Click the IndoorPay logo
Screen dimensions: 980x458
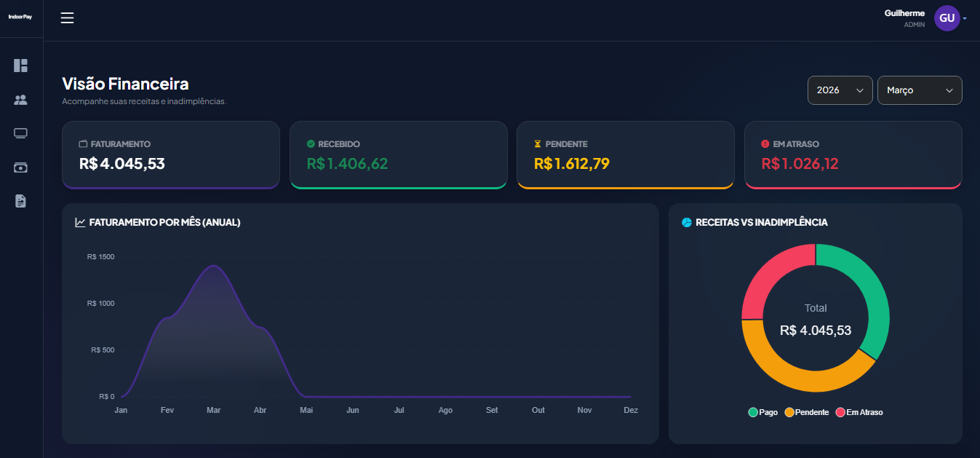pyautogui.click(x=21, y=16)
